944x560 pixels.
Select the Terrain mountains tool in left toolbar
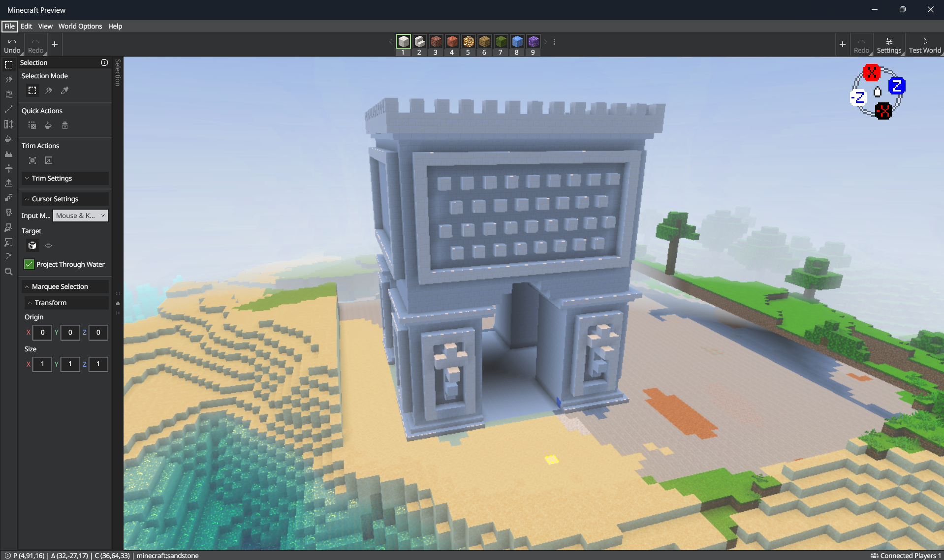click(x=8, y=154)
